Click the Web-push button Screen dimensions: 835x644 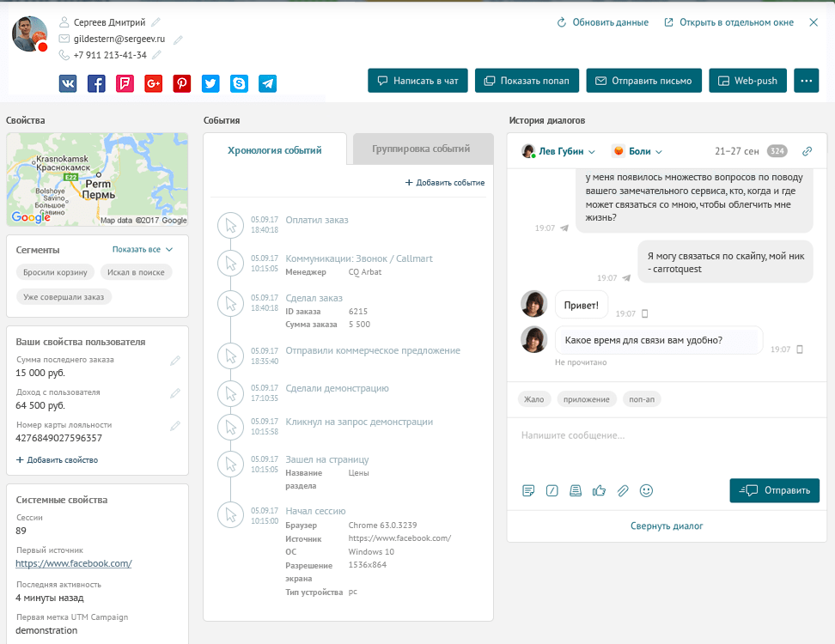click(747, 81)
